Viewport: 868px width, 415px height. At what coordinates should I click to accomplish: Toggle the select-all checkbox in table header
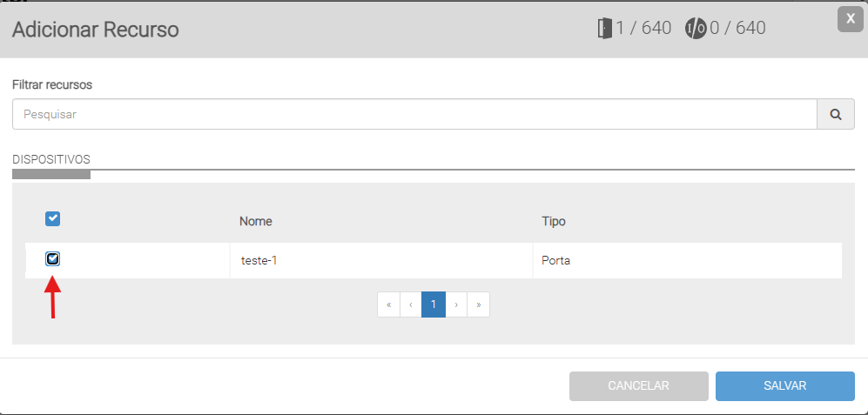(52, 219)
